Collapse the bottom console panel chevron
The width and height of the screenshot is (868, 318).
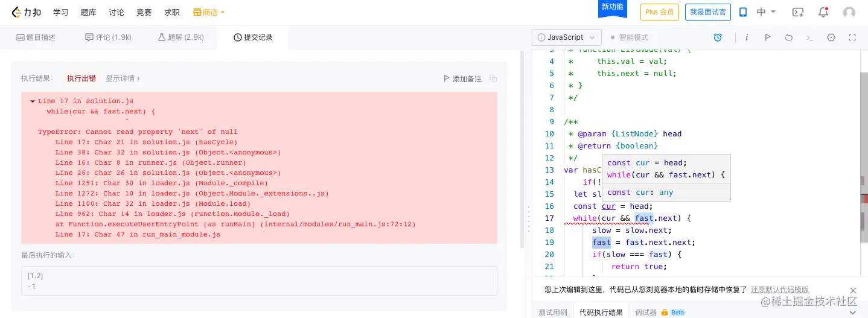852,313
